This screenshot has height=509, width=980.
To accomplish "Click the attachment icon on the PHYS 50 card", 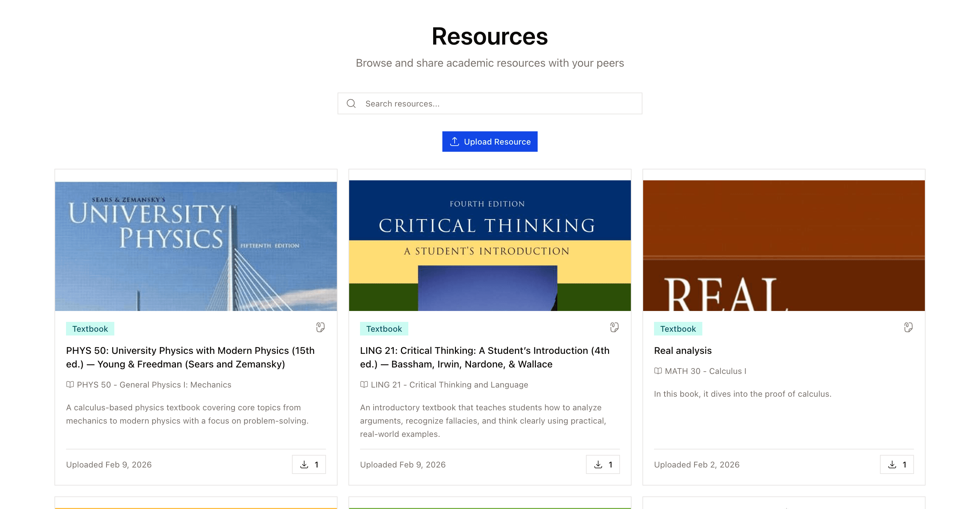I will (320, 328).
